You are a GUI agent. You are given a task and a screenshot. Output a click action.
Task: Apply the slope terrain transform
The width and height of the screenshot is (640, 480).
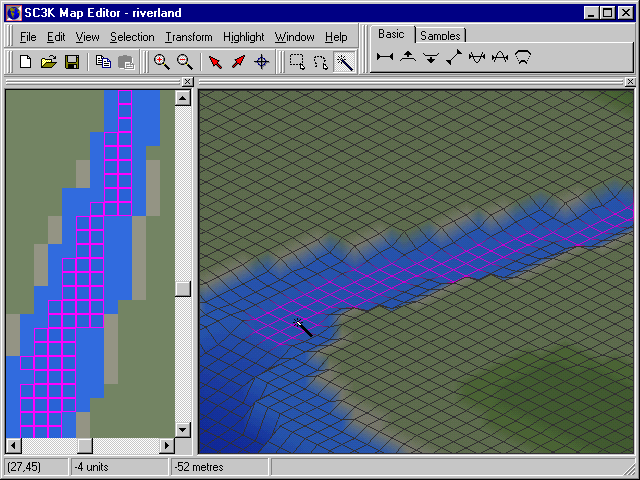tap(454, 57)
